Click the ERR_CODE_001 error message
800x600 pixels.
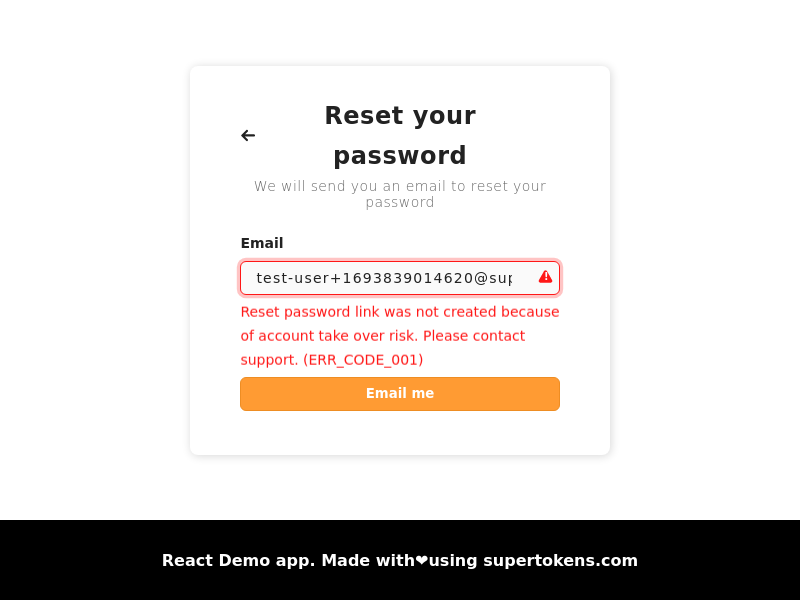tap(362, 359)
